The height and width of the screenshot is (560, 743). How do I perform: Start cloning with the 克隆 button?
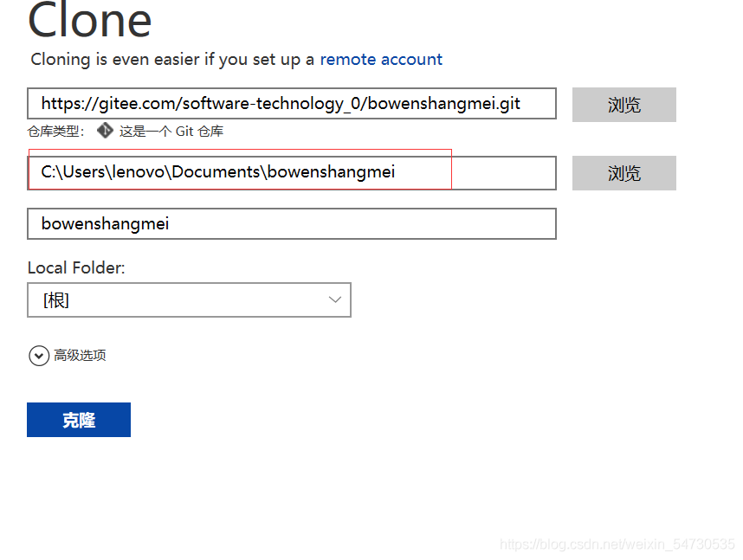[x=79, y=420]
